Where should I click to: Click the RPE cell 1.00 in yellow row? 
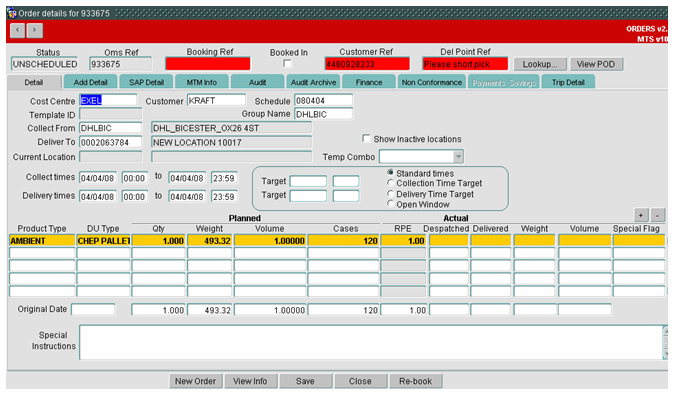tap(403, 241)
